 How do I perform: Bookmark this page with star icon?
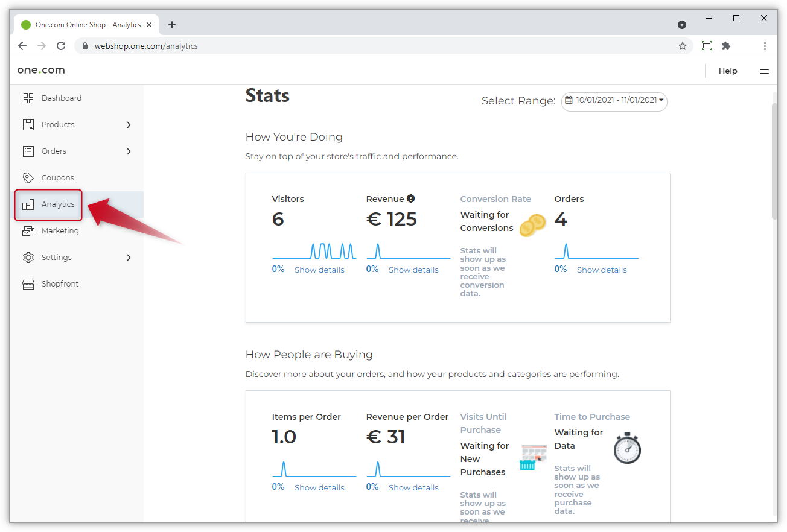coord(683,46)
